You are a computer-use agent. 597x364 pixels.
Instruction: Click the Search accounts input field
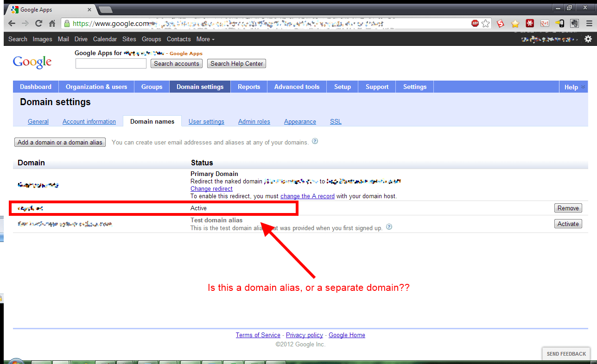pyautogui.click(x=110, y=63)
